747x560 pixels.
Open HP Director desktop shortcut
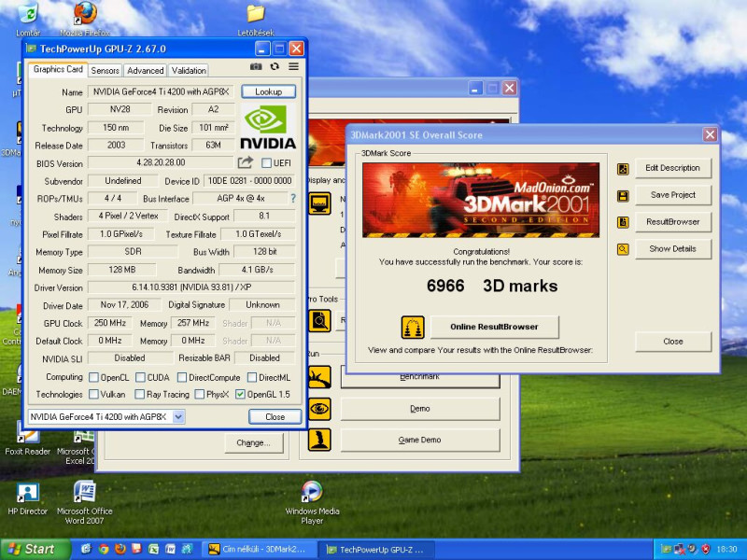coord(28,499)
